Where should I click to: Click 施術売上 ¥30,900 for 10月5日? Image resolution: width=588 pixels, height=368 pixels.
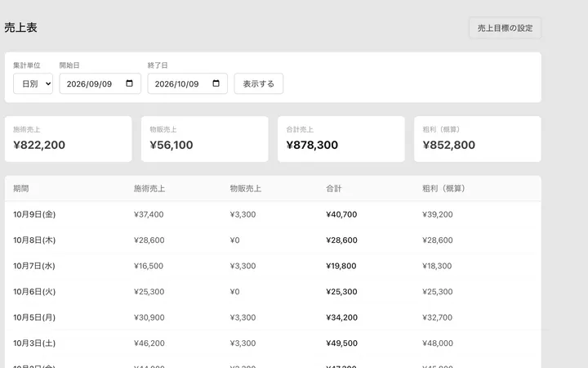point(149,317)
